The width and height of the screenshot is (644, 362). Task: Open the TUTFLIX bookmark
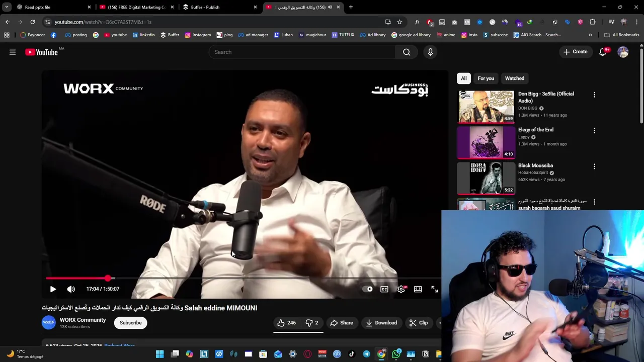[343, 35]
